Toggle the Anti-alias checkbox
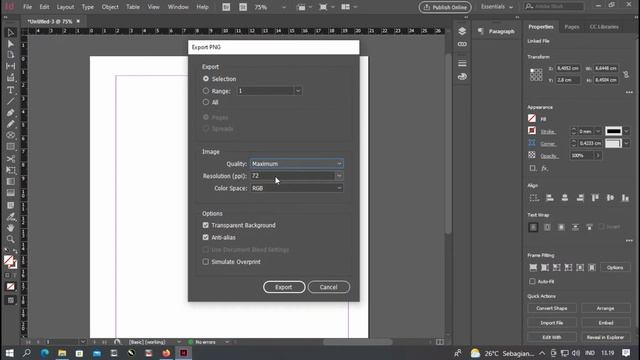Viewport: 640px width, 360px height. [206, 237]
